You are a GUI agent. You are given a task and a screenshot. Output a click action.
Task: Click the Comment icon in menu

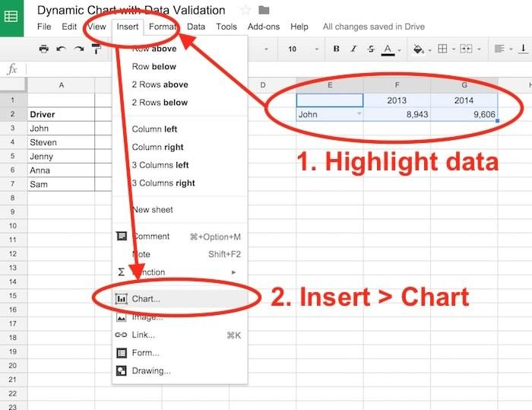tap(122, 236)
